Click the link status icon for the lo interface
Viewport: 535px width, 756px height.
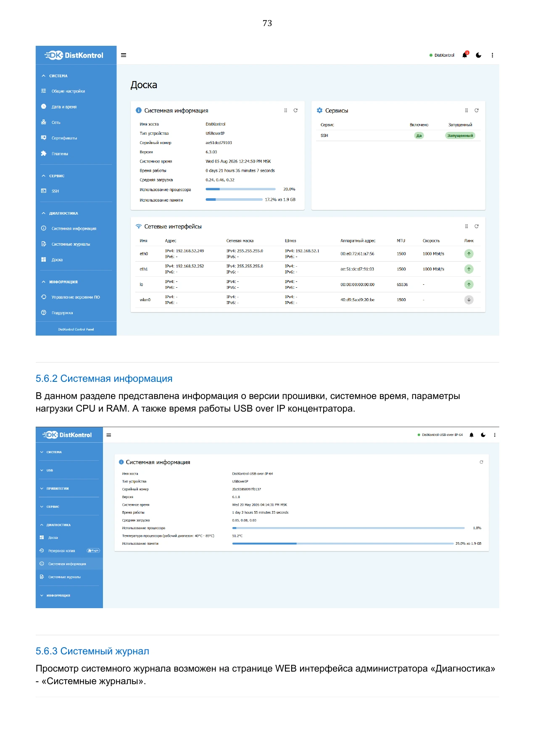pyautogui.click(x=469, y=284)
